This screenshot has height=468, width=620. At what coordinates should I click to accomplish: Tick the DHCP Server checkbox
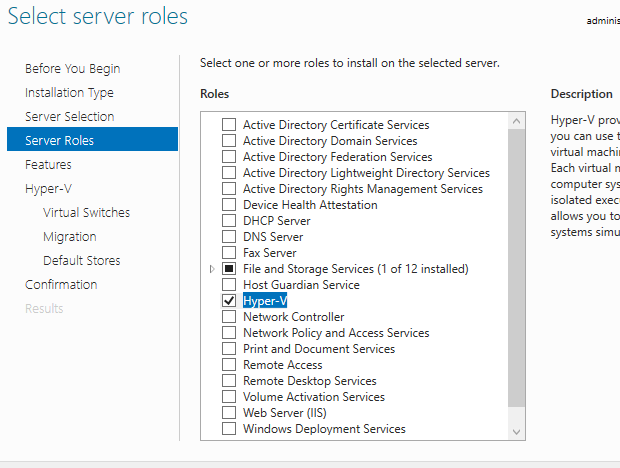click(229, 221)
